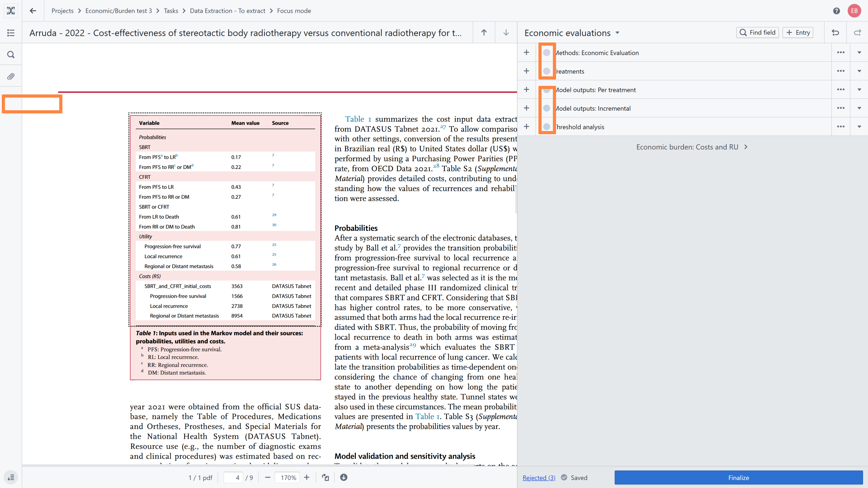This screenshot has height=488, width=868.
Task: Add entry to Model outputs: Per treatment
Action: coord(526,90)
